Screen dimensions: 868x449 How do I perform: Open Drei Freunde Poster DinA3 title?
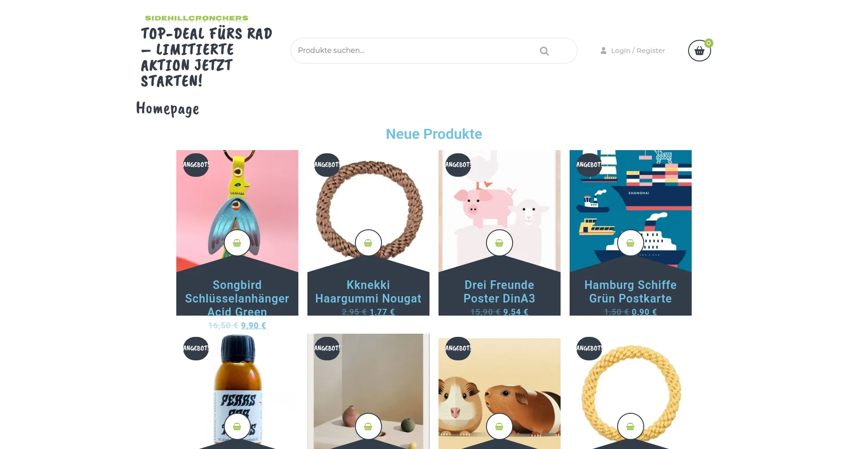pyautogui.click(x=499, y=292)
